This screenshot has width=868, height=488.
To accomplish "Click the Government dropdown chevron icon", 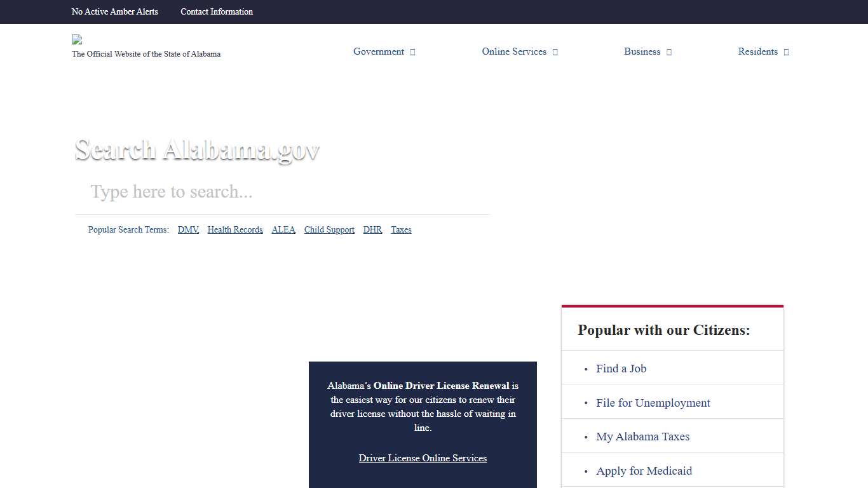I will 412,51.
